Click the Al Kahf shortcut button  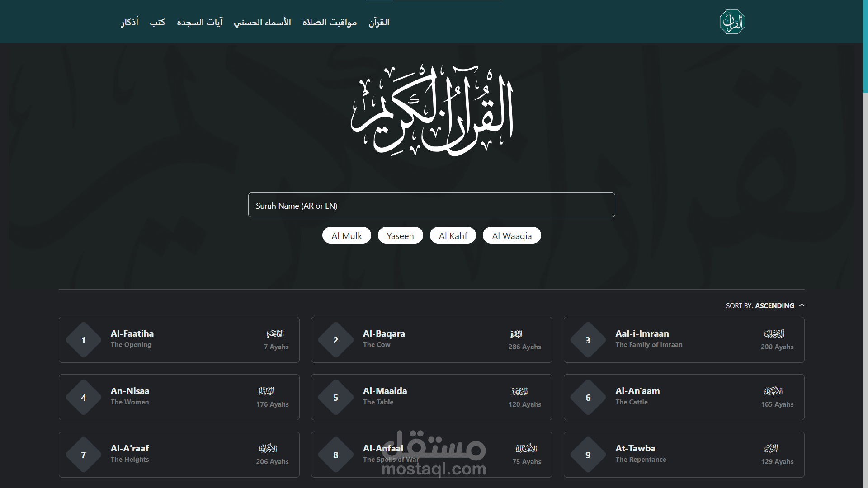tap(453, 235)
